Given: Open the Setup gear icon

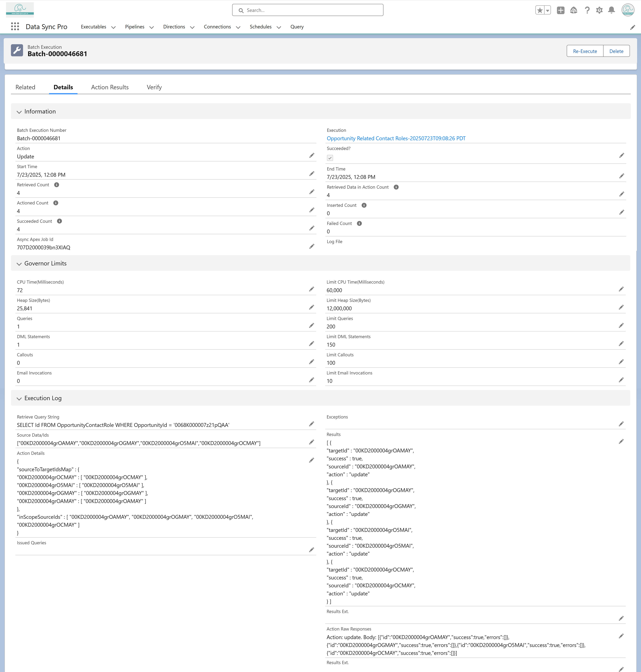Looking at the screenshot, I should point(599,10).
